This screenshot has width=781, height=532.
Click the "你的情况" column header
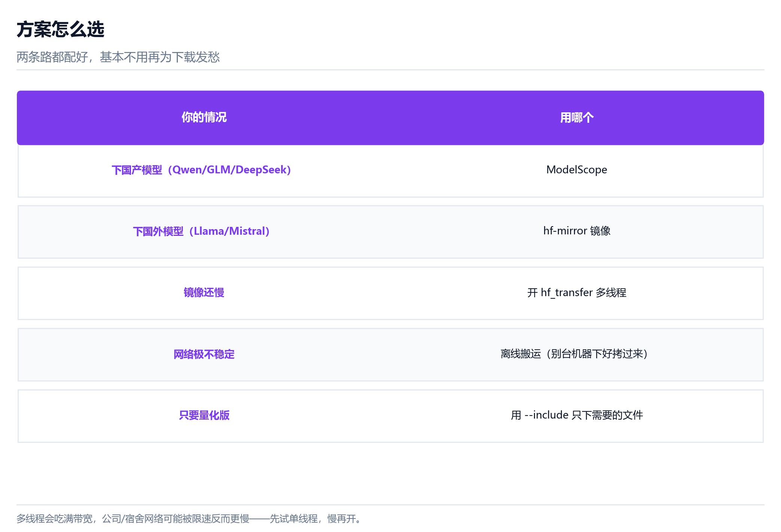tap(204, 118)
